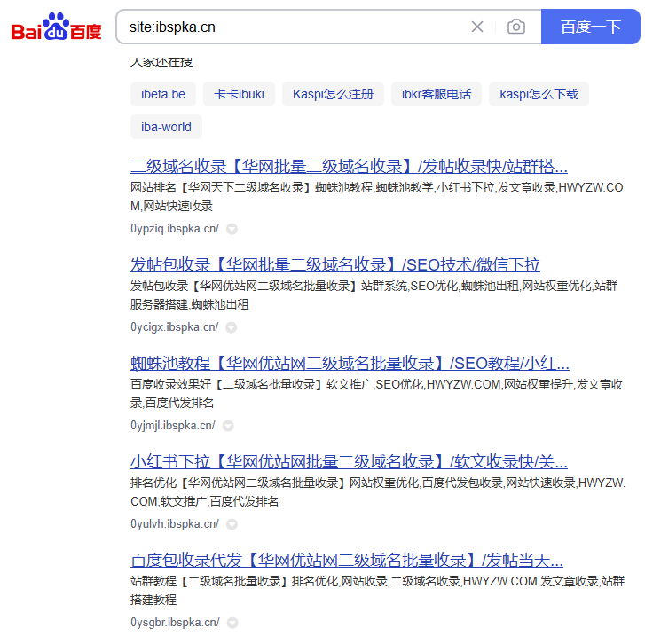The image size is (645, 644).
Task: Open the 小红书下拉 result title
Action: [x=349, y=462]
